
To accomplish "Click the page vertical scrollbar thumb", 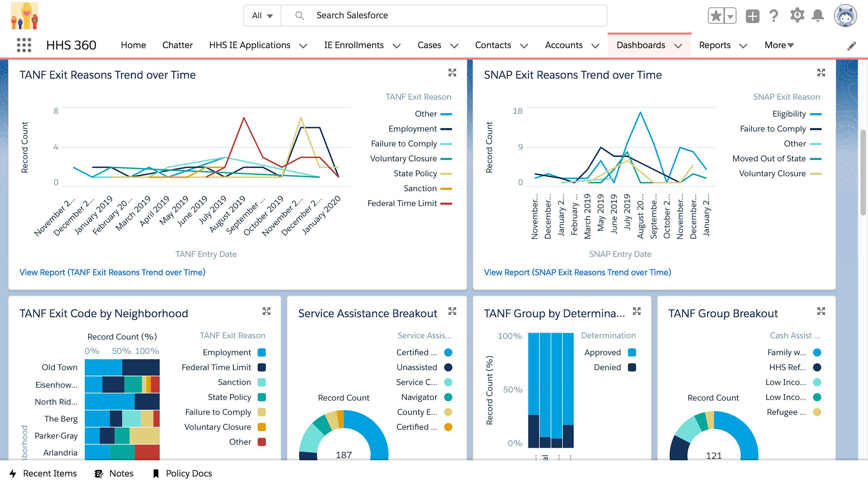I will pyautogui.click(x=863, y=172).
